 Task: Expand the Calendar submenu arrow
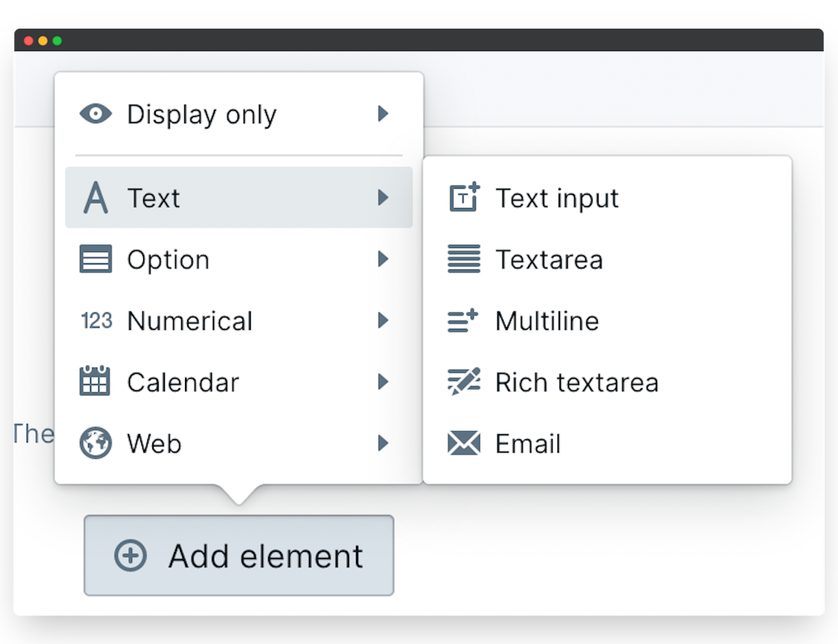point(383,381)
